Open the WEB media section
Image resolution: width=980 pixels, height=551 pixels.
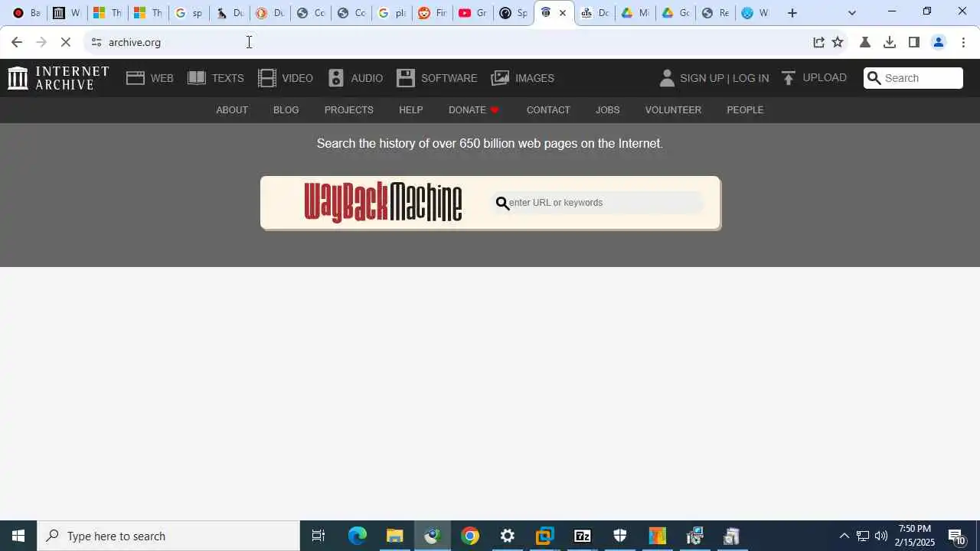coord(150,78)
